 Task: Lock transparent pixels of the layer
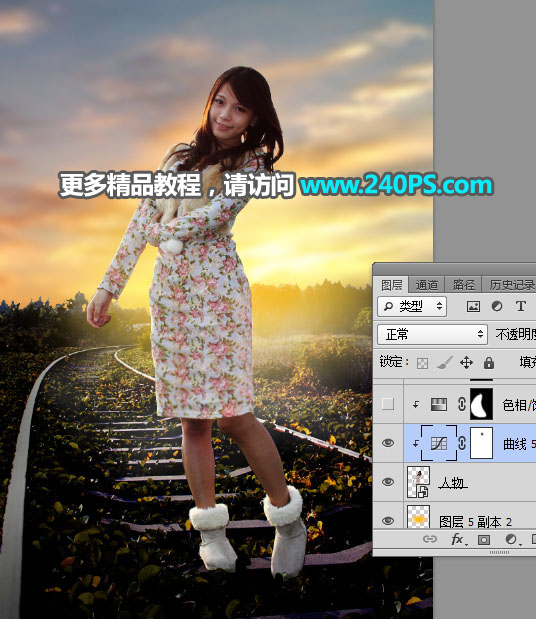click(x=422, y=363)
